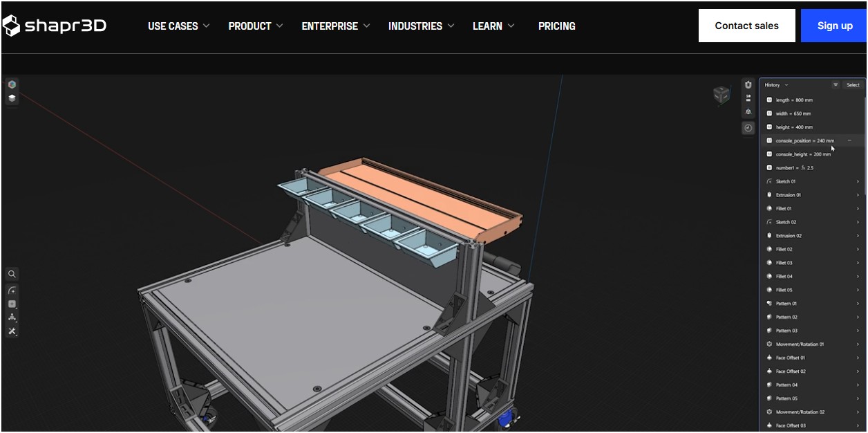The image size is (868, 433).
Task: Select the transform tool in left toolbar
Action: point(12,317)
